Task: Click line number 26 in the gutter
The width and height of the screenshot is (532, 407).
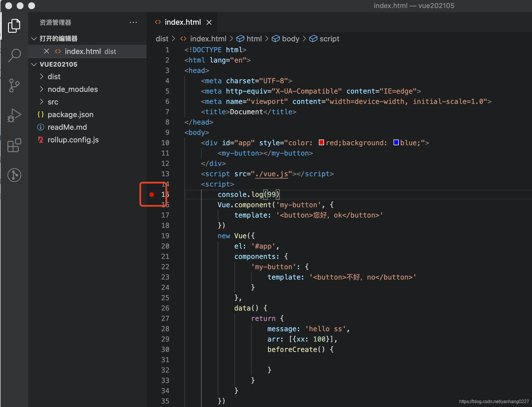Action: pyautogui.click(x=165, y=308)
